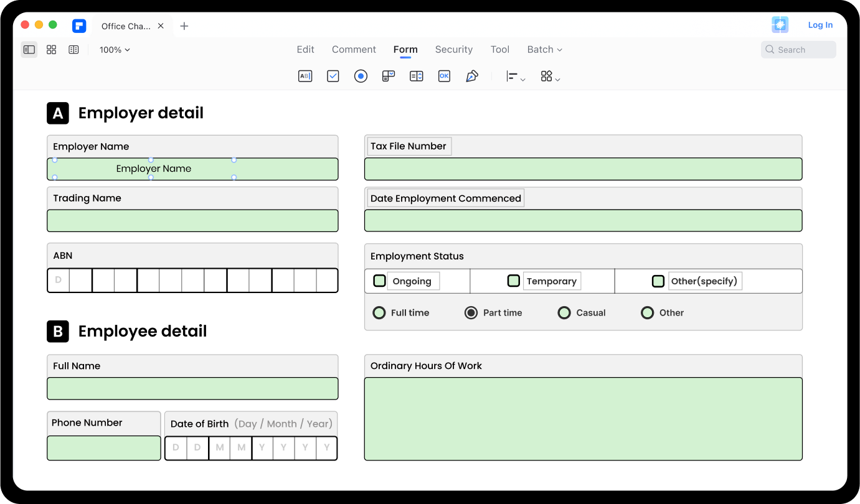Select the OK push button tool

(x=444, y=76)
